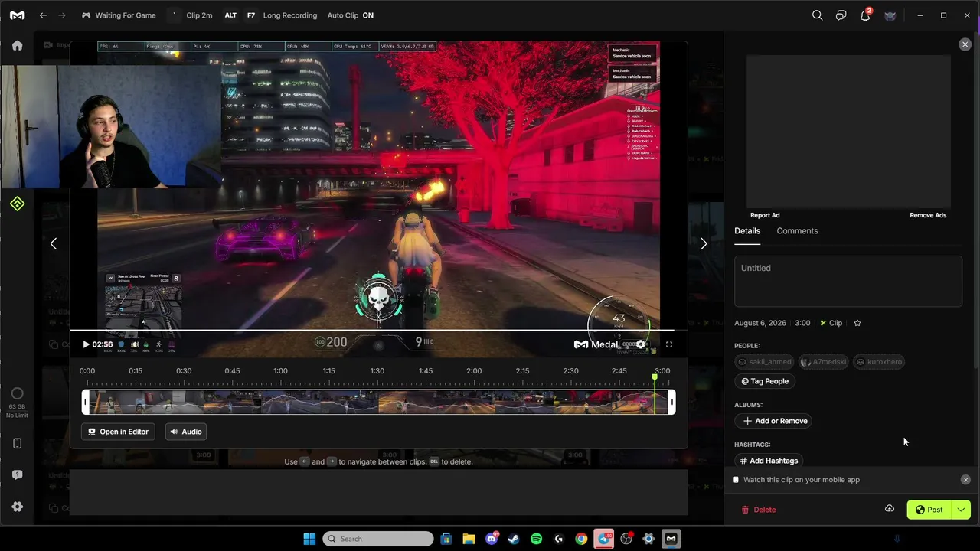The height and width of the screenshot is (551, 980).
Task: Enter fullscreen video mode
Action: pos(669,344)
